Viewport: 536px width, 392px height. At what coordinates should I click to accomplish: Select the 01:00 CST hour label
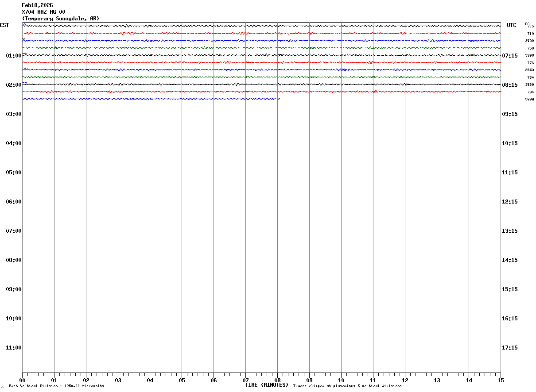(x=14, y=56)
